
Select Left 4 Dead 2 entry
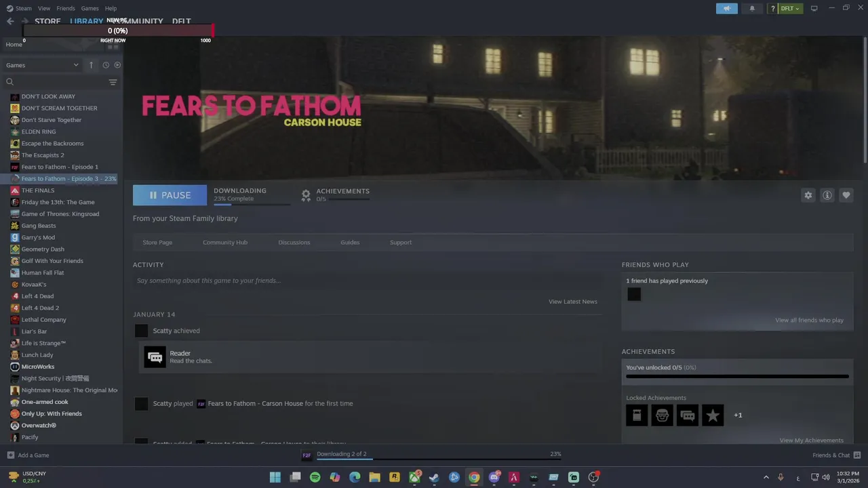40,308
